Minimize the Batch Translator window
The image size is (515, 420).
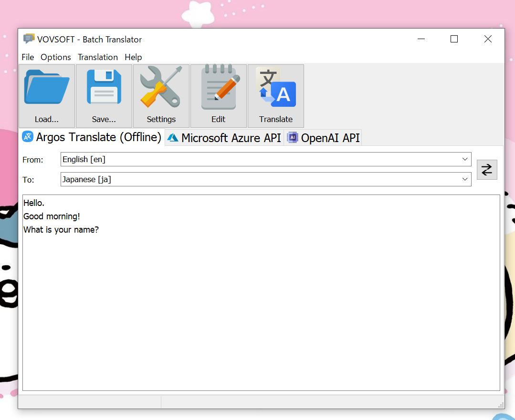(421, 39)
